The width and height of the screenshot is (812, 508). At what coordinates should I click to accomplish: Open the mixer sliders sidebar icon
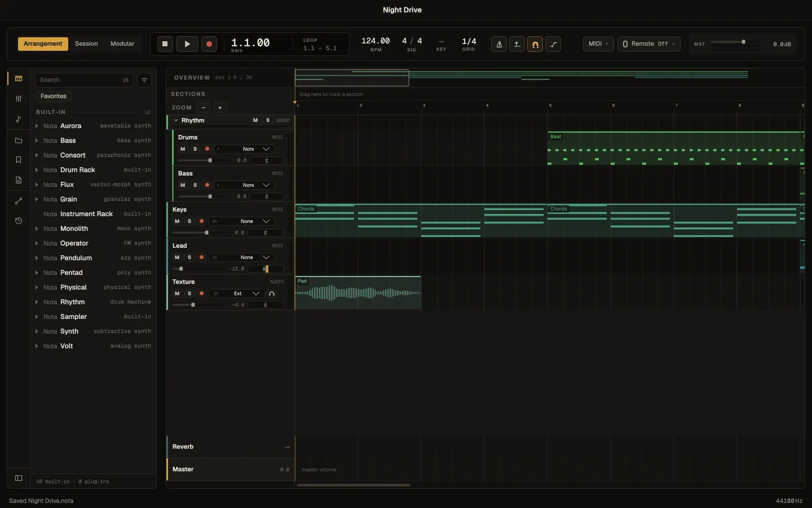coord(19,99)
